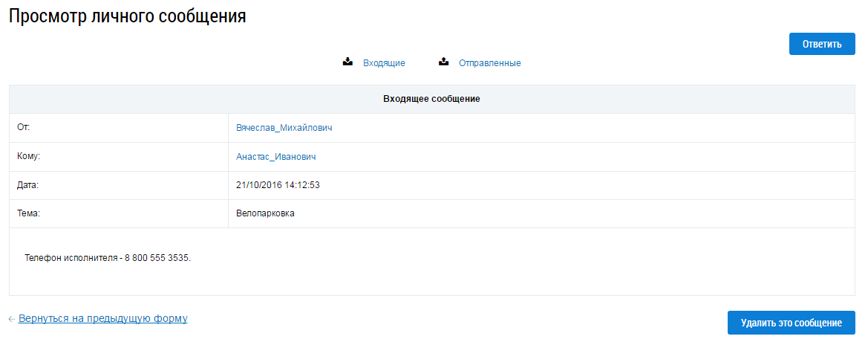The height and width of the screenshot is (342, 868).
Task: Click the left arrow icon before Вернуться
Action: click(x=12, y=319)
